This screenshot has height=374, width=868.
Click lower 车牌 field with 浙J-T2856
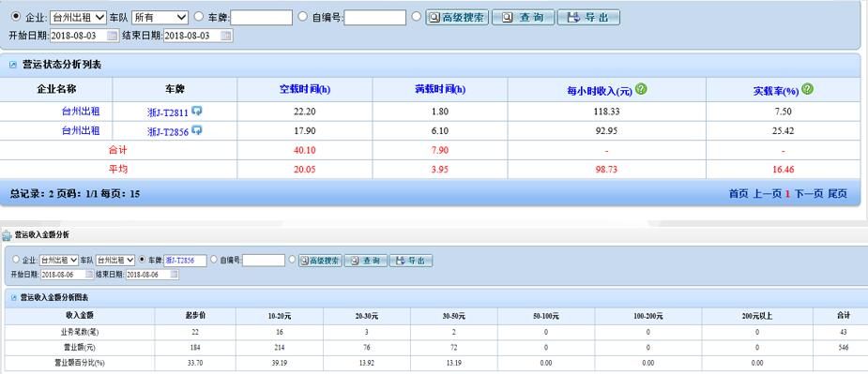(x=185, y=260)
